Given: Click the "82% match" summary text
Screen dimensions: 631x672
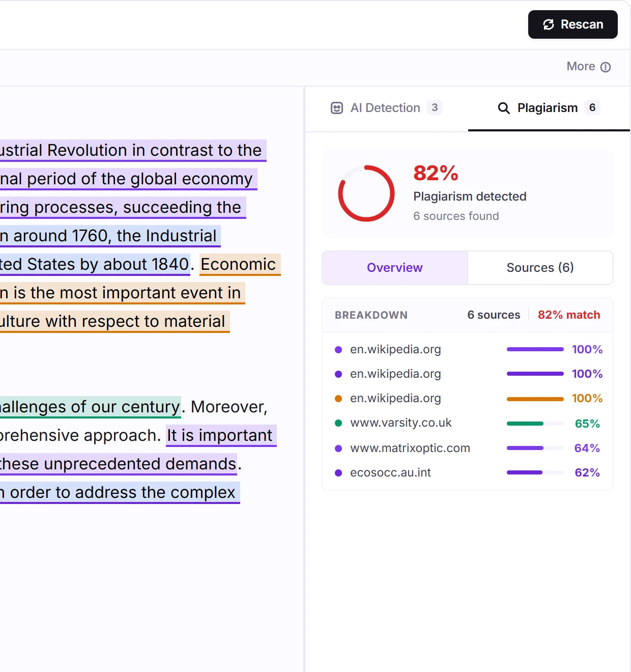Looking at the screenshot, I should point(569,315).
